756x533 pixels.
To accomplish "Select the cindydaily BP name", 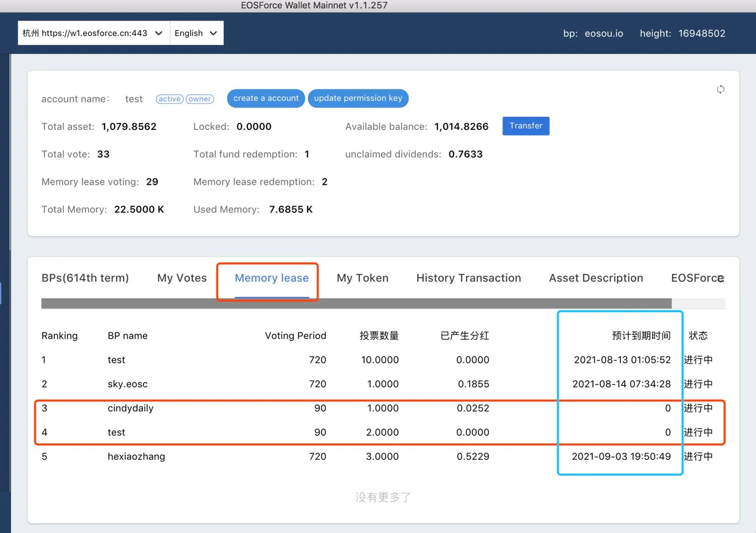I will click(x=131, y=408).
